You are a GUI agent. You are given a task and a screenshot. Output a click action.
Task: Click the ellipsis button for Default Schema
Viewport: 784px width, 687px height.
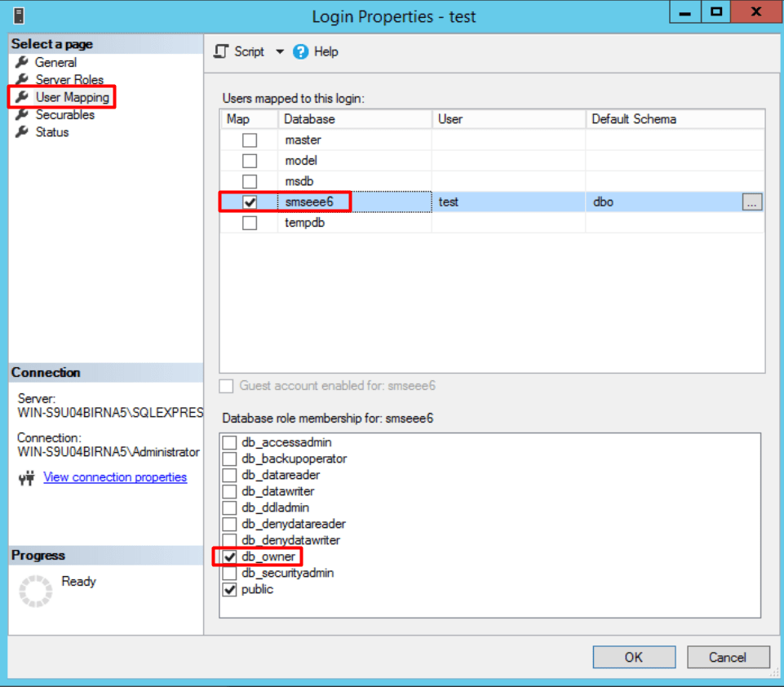click(751, 202)
